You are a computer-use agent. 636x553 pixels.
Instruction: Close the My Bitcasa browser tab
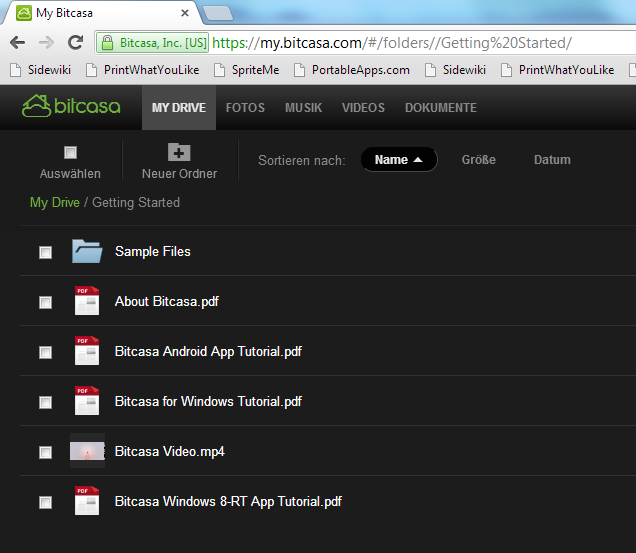coord(185,13)
